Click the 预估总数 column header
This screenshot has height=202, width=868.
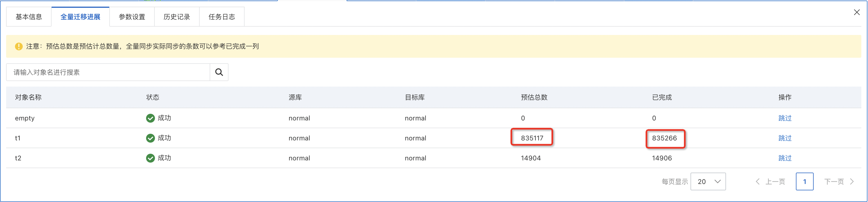point(534,97)
